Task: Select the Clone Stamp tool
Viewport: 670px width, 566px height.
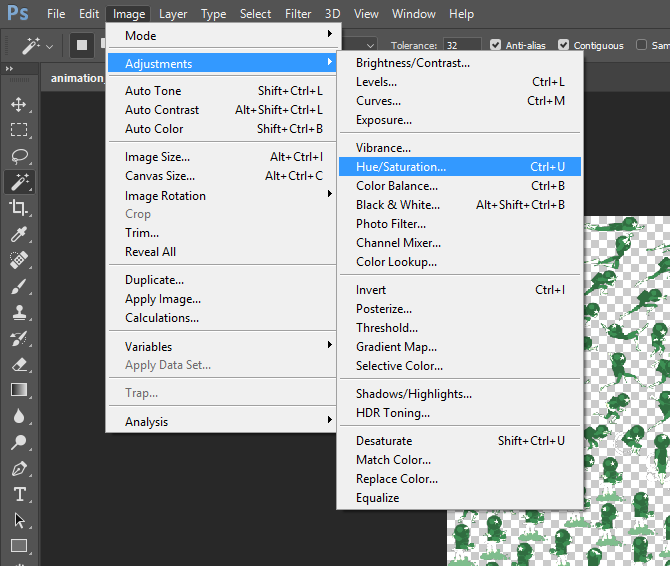Action: 19,312
